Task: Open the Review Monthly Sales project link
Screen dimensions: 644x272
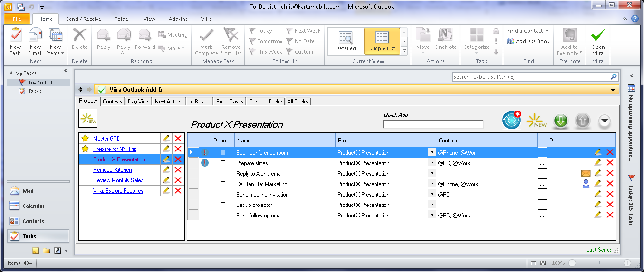Action: click(x=118, y=180)
